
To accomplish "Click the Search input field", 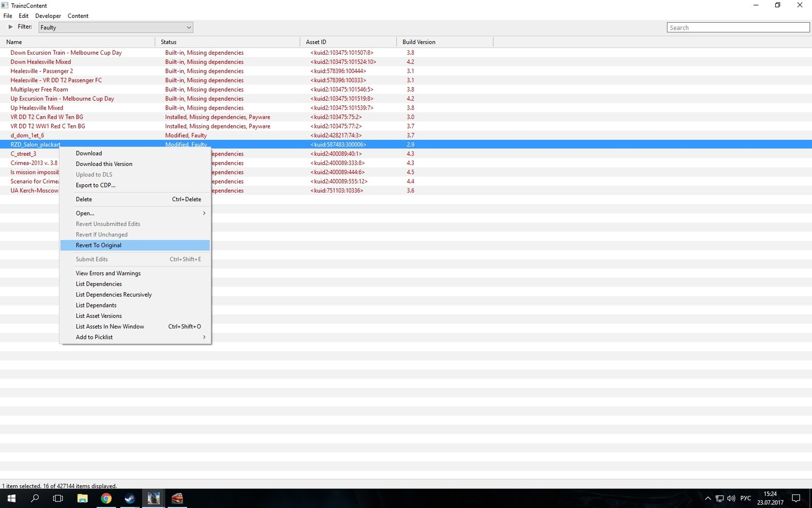I will (737, 28).
